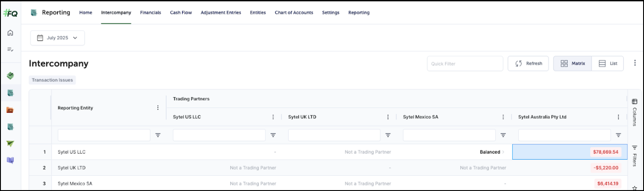Open the Balanced link for Sytel Mexico SA
644x191 pixels.
point(492,152)
